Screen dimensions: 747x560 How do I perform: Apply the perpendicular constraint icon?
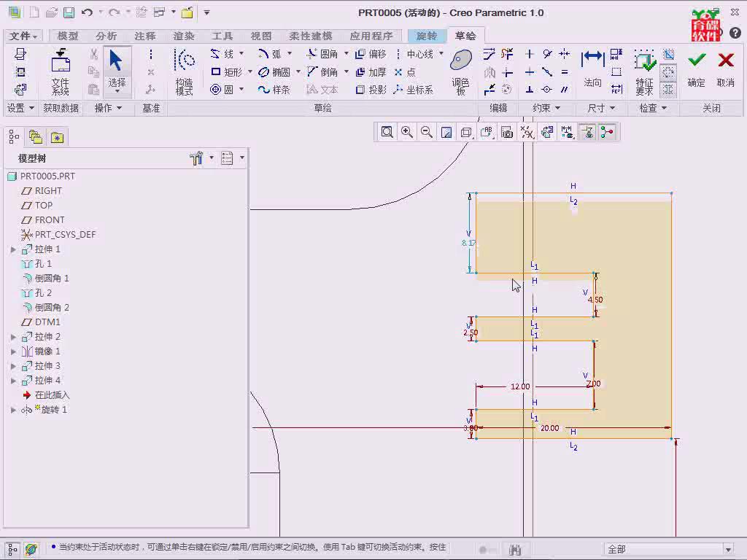click(530, 90)
